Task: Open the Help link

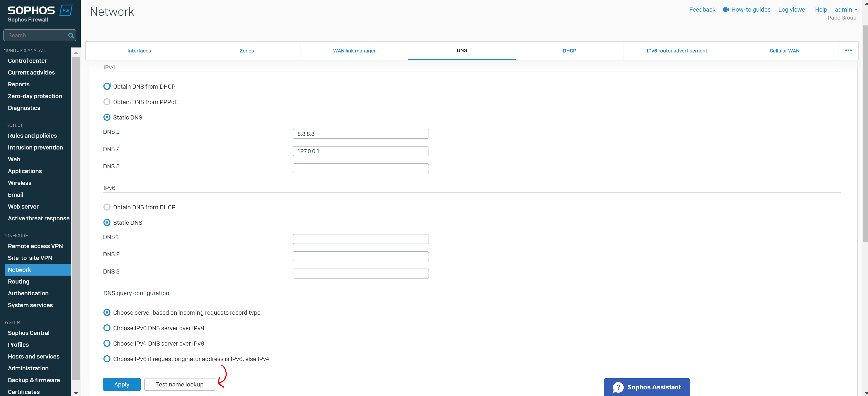Action: click(x=821, y=10)
